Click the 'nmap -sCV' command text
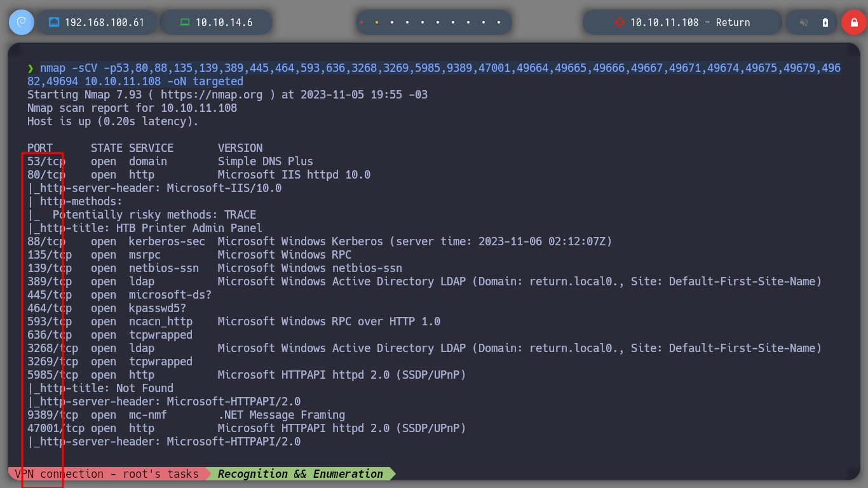Image resolution: width=868 pixels, height=488 pixels. tap(69, 68)
